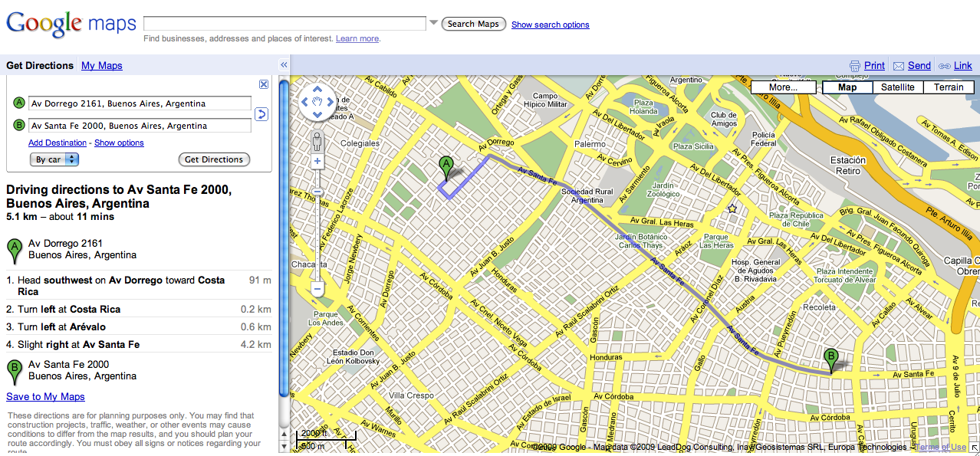980x456 pixels.
Task: Select the Map view button
Action: tap(847, 87)
